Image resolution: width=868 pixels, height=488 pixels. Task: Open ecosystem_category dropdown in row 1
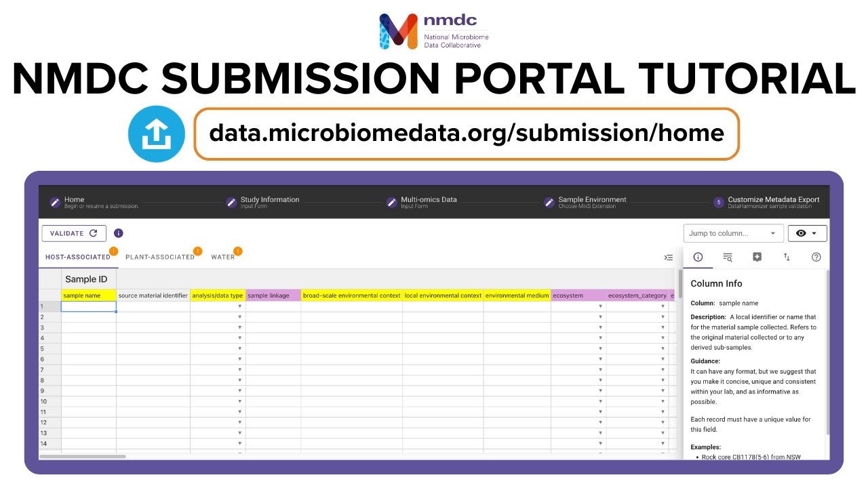pyautogui.click(x=663, y=306)
